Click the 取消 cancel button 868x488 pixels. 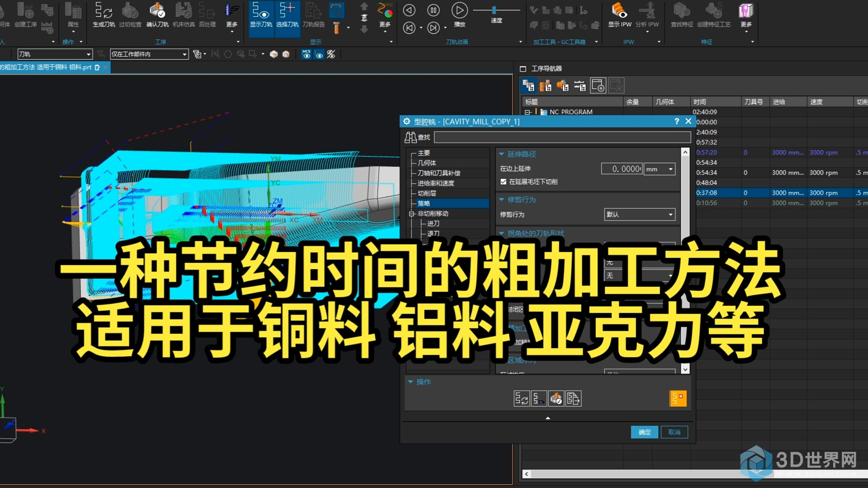tap(674, 432)
